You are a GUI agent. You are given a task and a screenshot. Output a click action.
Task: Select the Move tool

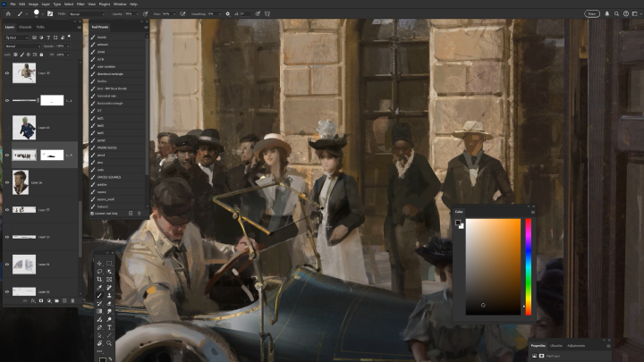(99, 264)
